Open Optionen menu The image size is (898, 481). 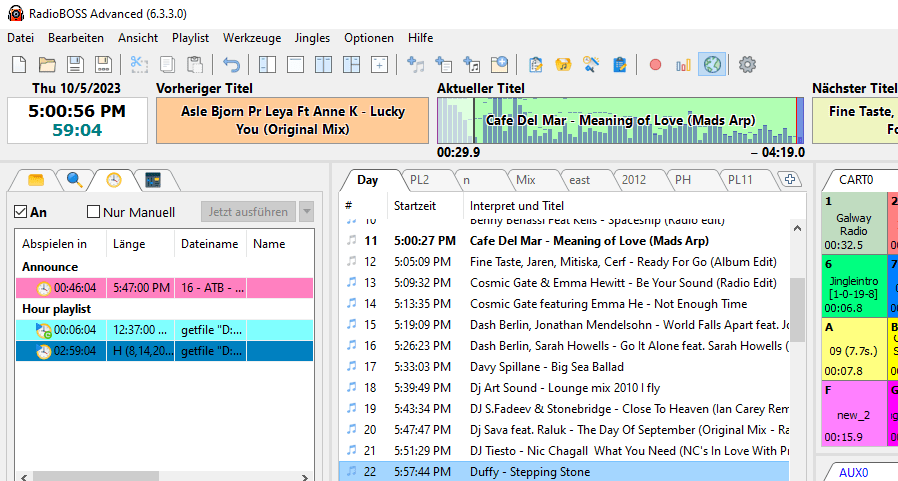369,38
